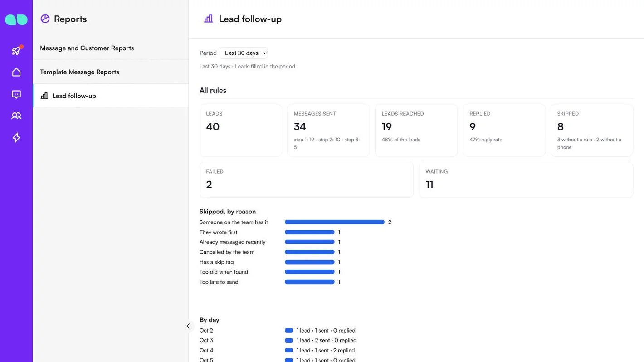This screenshot has width=644, height=362.
Task: Click the bar chart icon beside Lead follow-up heading
Action: pos(208,19)
